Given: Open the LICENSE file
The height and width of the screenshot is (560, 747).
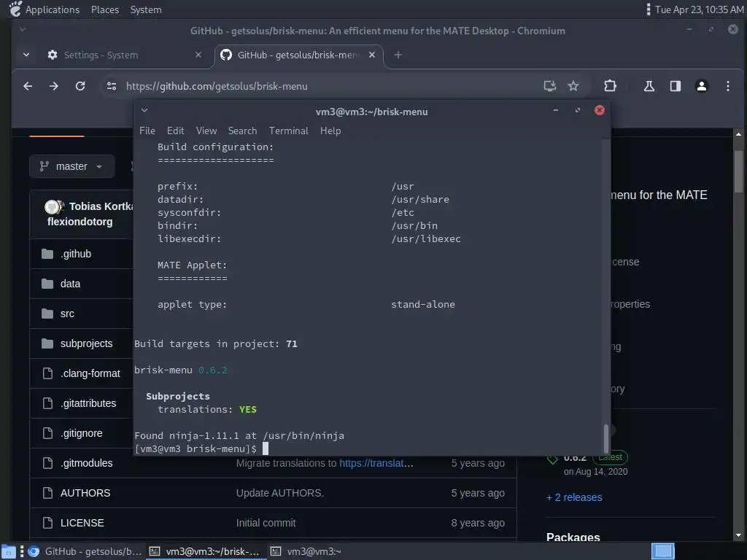Looking at the screenshot, I should pyautogui.click(x=82, y=523).
